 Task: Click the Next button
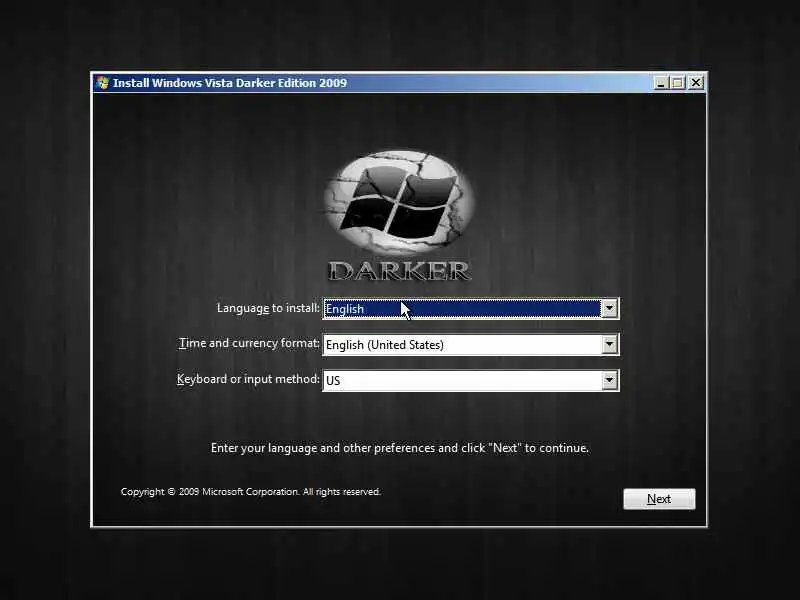click(659, 499)
